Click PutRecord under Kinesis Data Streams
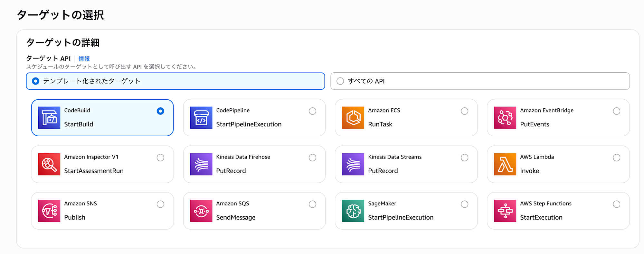The height and width of the screenshot is (254, 644). coord(383,171)
